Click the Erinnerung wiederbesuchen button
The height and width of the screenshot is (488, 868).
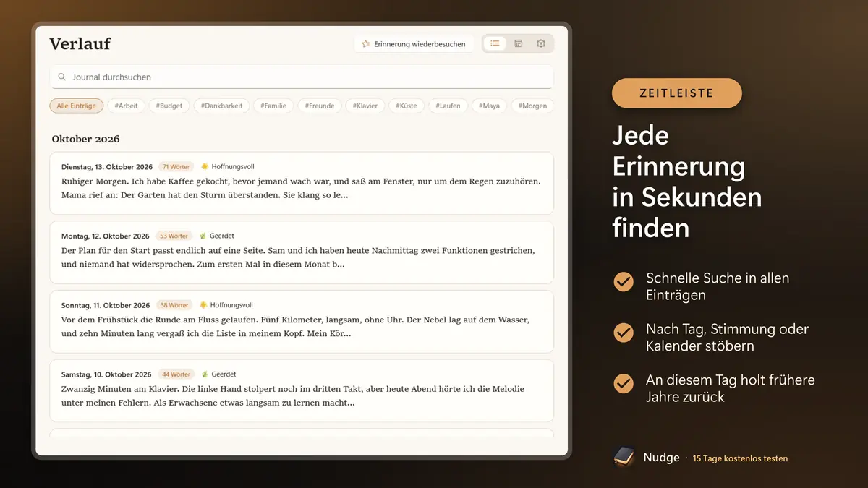click(x=414, y=44)
